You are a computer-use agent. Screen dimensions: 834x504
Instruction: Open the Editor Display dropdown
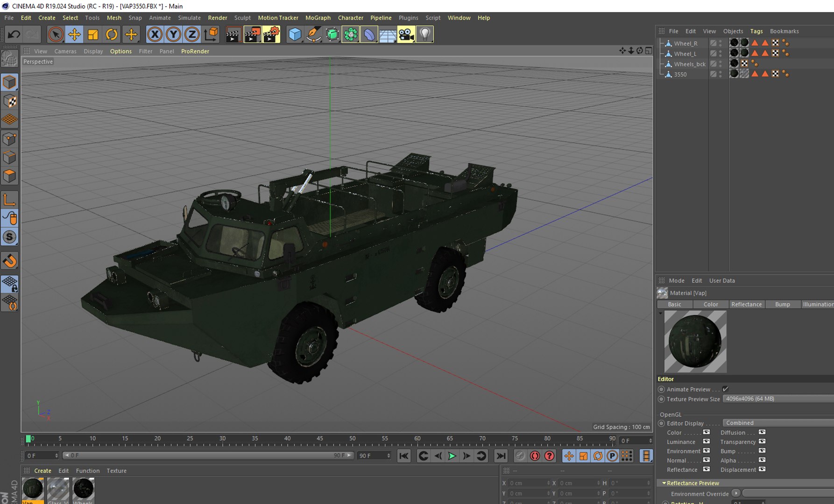click(778, 423)
